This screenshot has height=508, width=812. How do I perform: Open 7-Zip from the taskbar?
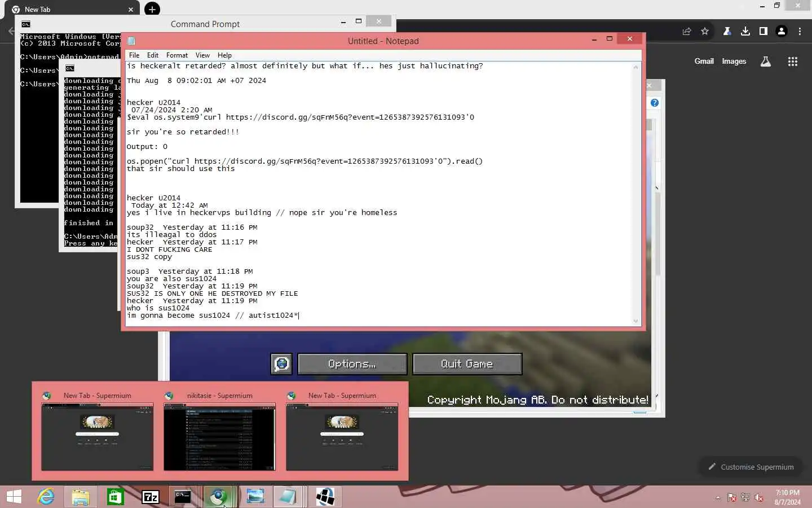[151, 497]
